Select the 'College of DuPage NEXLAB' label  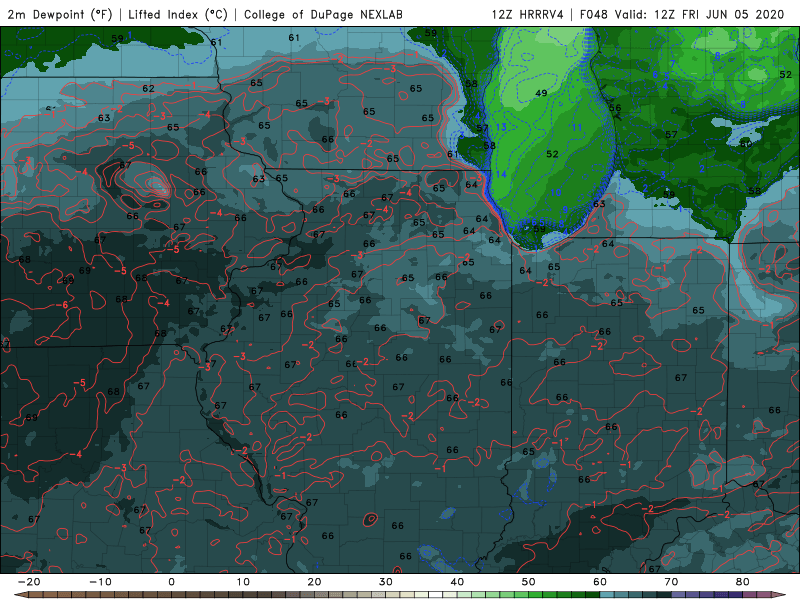(323, 14)
